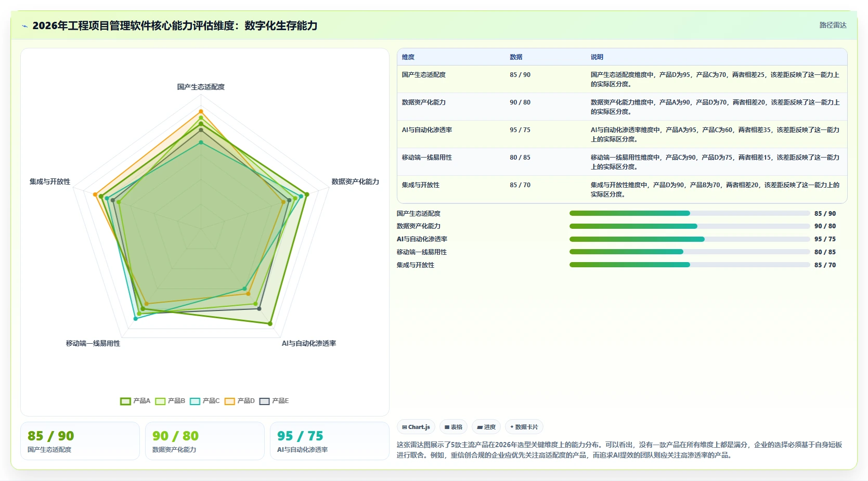Click the 数据资产化能力 progress bar

(690, 226)
